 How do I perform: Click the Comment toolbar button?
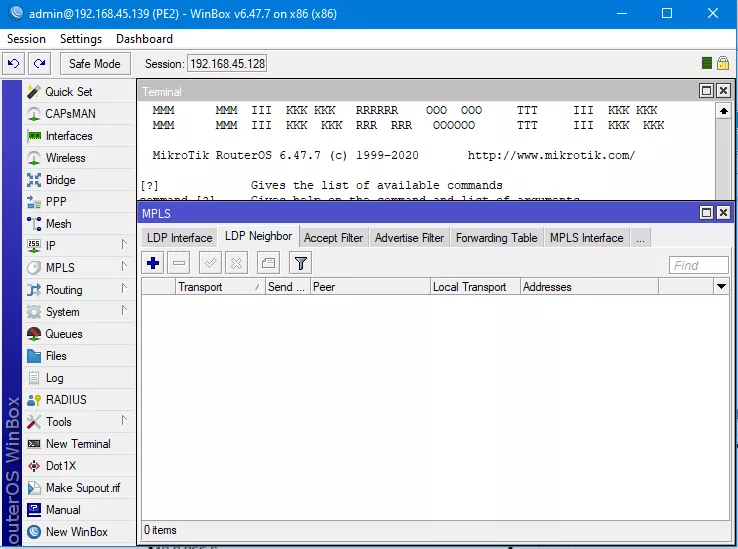point(268,263)
